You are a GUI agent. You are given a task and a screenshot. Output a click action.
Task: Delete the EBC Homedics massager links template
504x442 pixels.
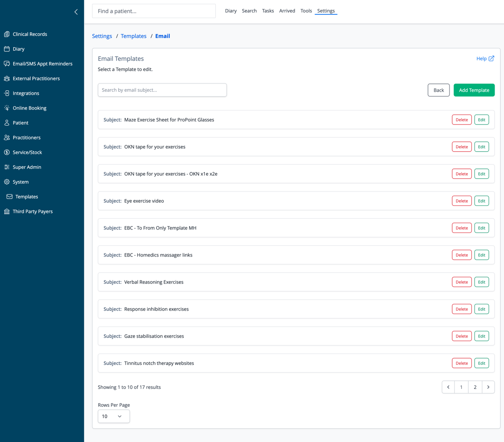(462, 255)
